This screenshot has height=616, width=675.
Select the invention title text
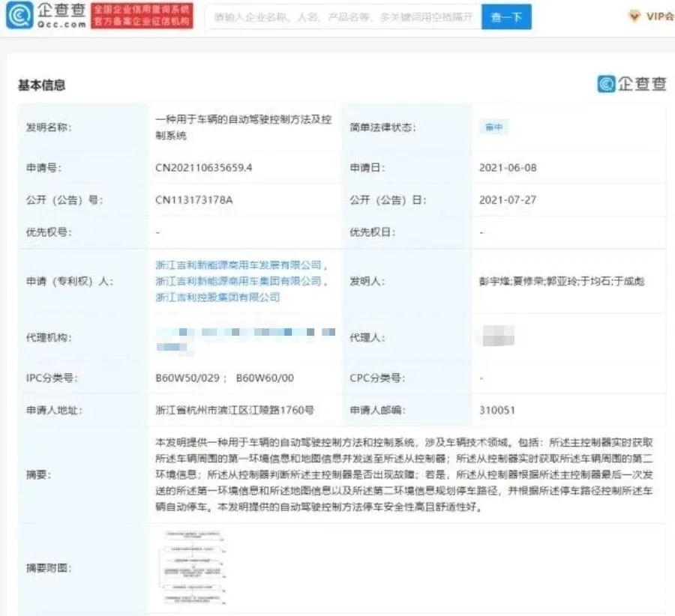coord(243,127)
